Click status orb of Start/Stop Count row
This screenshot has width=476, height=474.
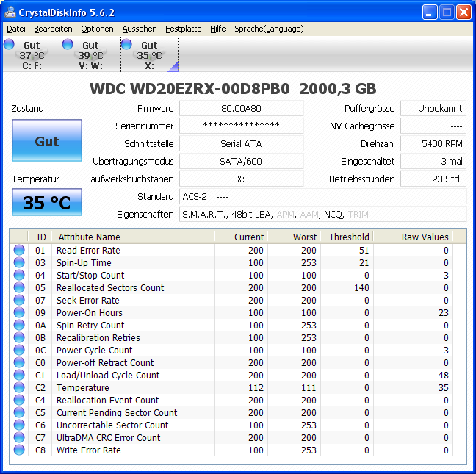(19, 275)
